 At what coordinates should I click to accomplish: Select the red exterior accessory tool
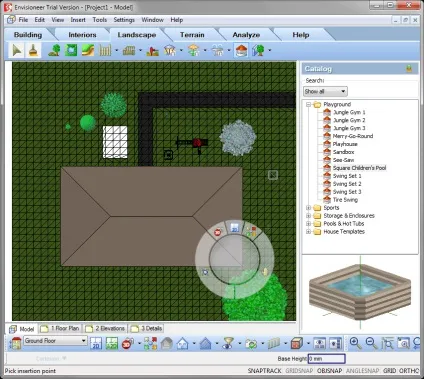pyautogui.click(x=153, y=51)
